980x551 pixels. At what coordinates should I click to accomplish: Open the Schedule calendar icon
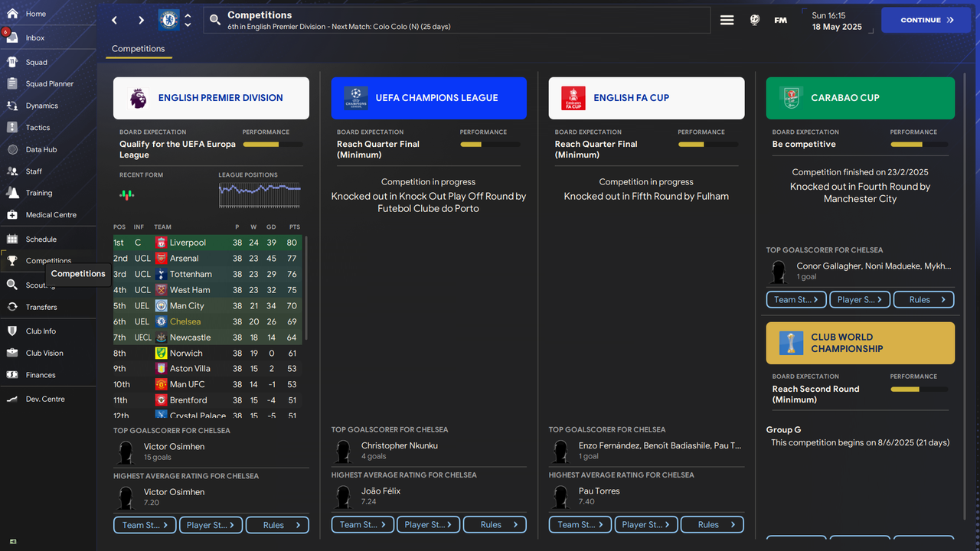coord(12,239)
